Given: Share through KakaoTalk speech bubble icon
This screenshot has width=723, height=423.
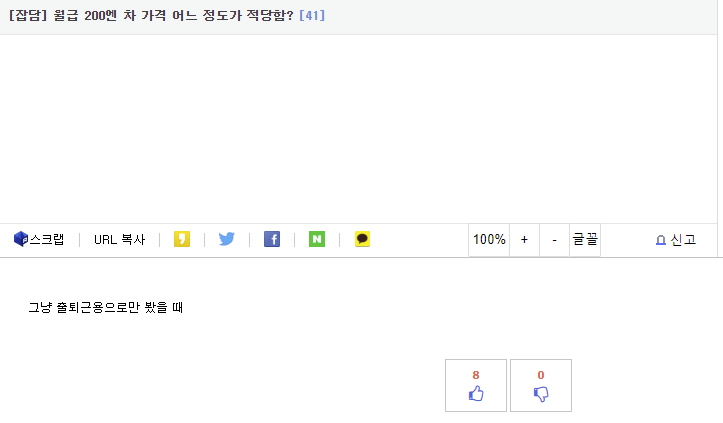Looking at the screenshot, I should pyautogui.click(x=362, y=239).
